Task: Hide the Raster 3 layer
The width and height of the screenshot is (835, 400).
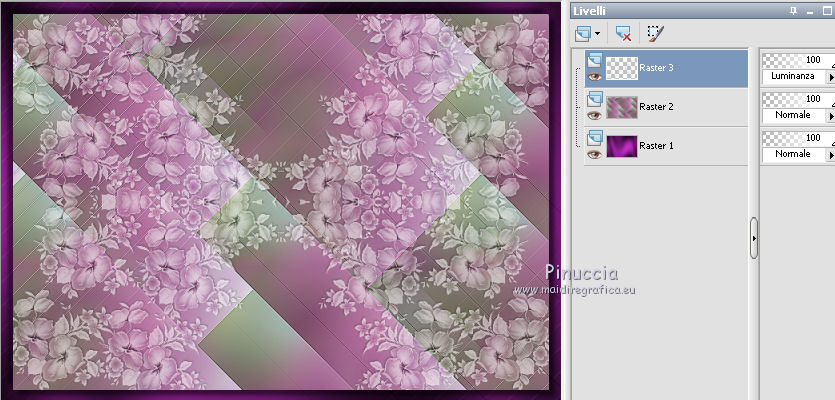Action: click(x=594, y=77)
